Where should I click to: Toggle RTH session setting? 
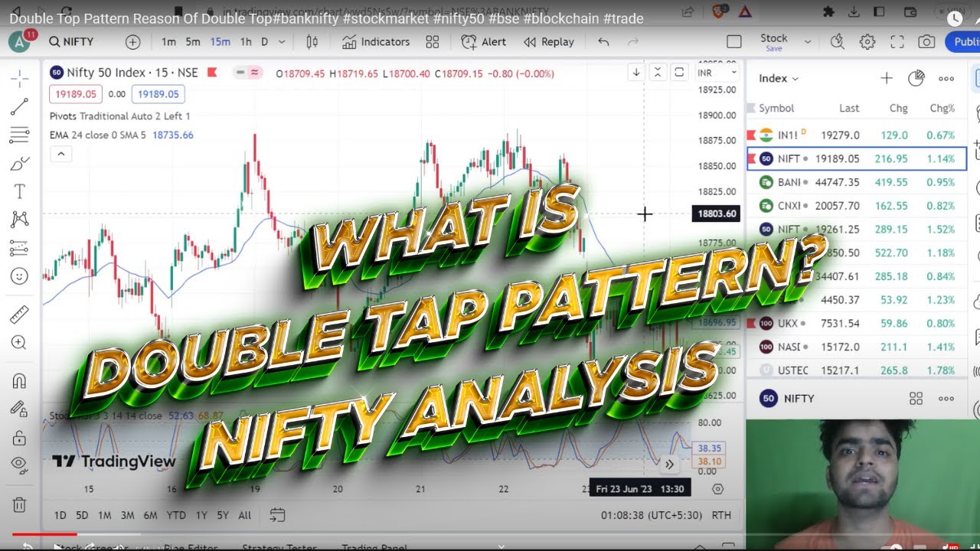pyautogui.click(x=721, y=515)
